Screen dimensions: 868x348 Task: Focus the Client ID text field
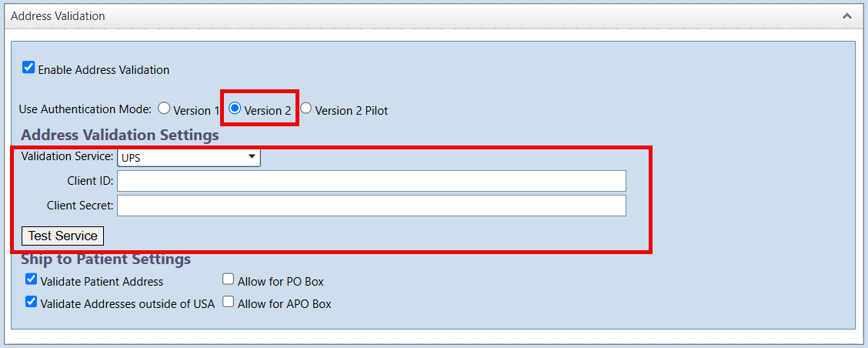372,181
